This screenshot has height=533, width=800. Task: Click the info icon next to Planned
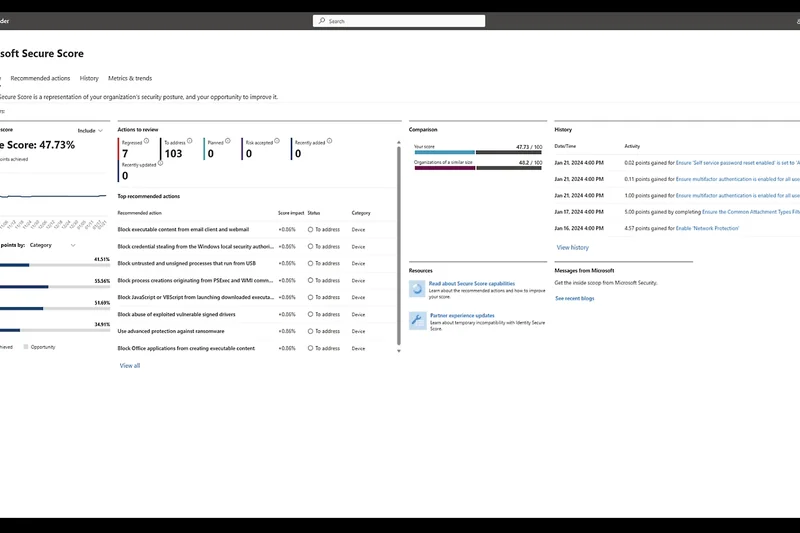tap(228, 141)
